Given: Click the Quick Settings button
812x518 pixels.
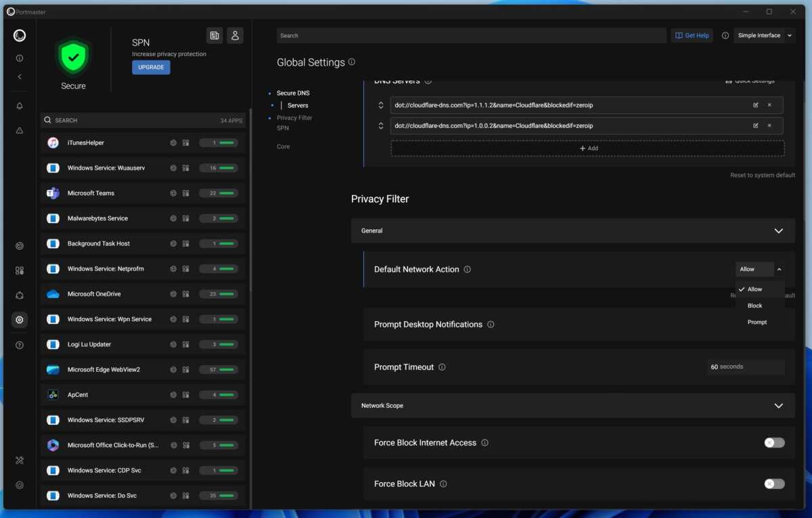Looking at the screenshot, I should [x=750, y=81].
